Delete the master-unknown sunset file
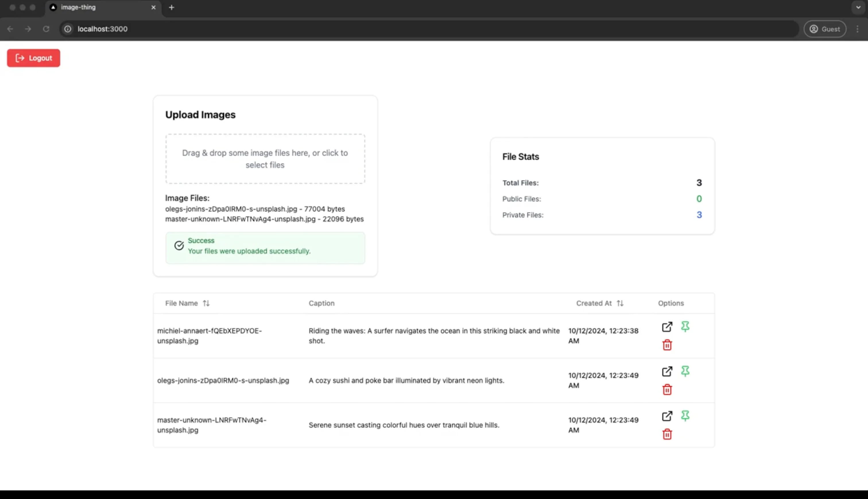The height and width of the screenshot is (499, 868). pos(667,434)
